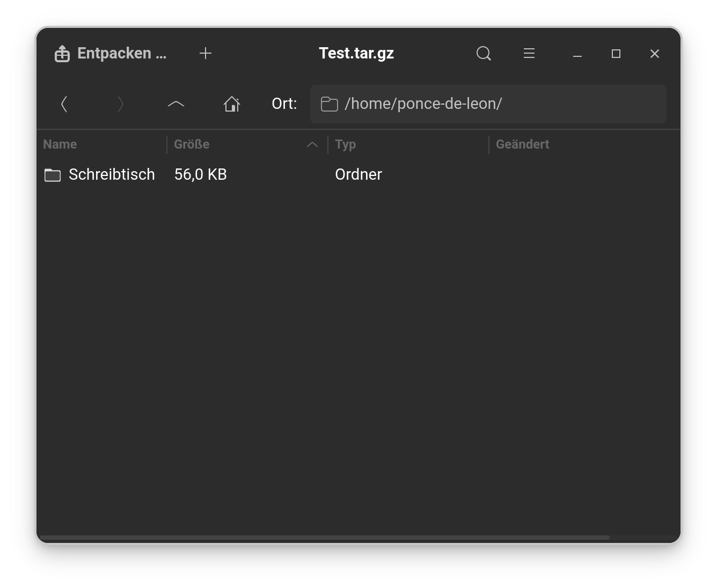Image resolution: width=717 pixels, height=588 pixels.
Task: Go back to the previous location
Action: coord(64,104)
